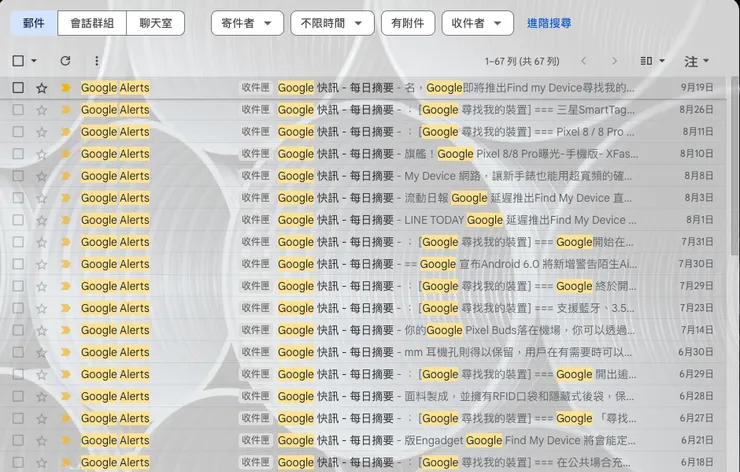Go to next page of results
The image size is (740, 472).
(614, 61)
